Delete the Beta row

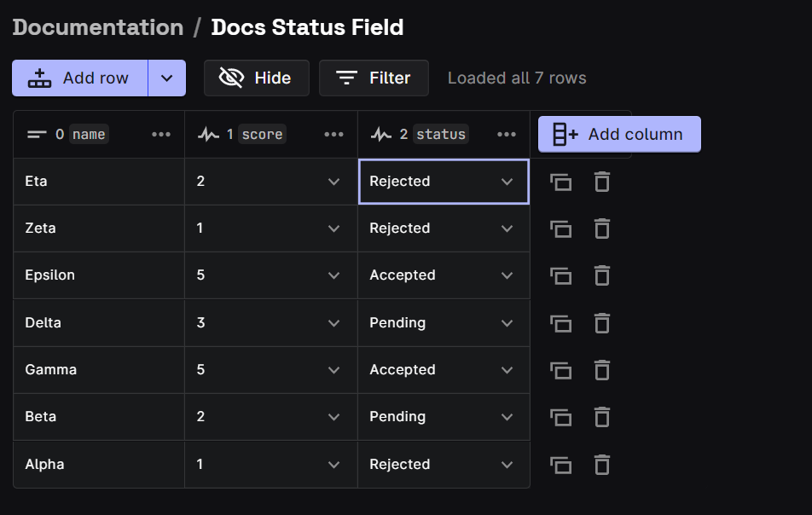pyautogui.click(x=602, y=417)
